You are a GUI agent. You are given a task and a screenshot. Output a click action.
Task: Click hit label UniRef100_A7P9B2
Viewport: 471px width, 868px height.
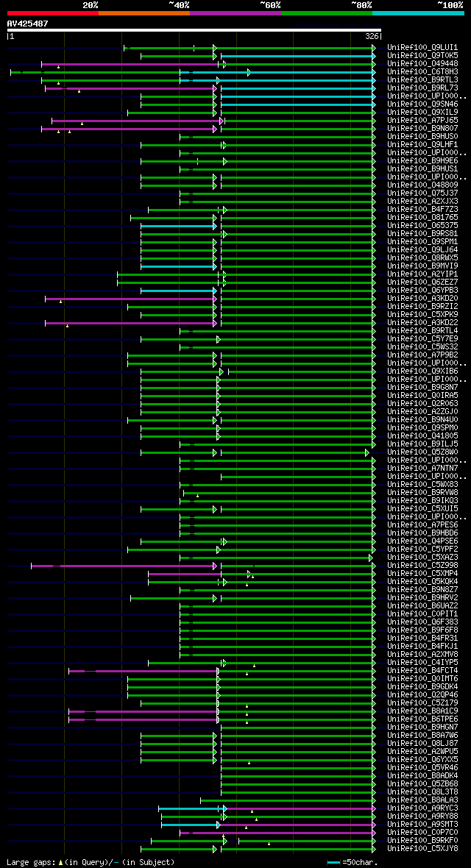click(x=422, y=355)
